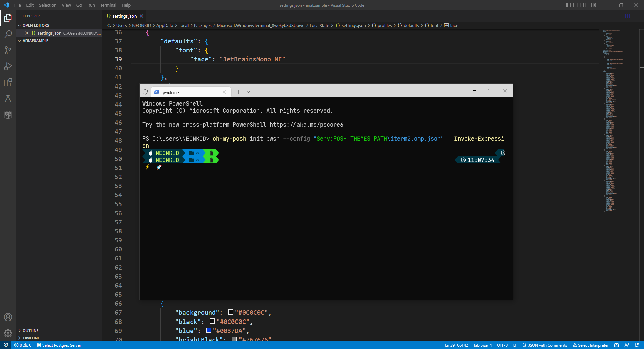Open Source Control view
Screen dimensions: 644x349
[8, 50]
